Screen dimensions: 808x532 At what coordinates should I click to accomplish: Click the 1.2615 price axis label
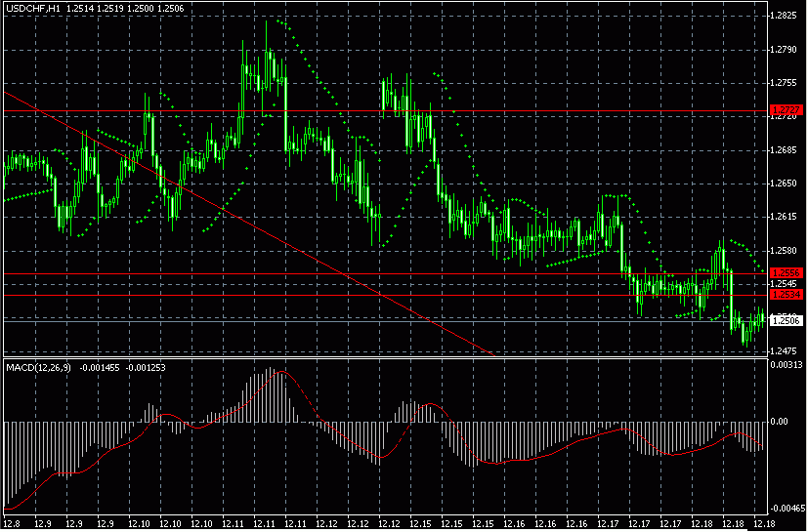(785, 217)
